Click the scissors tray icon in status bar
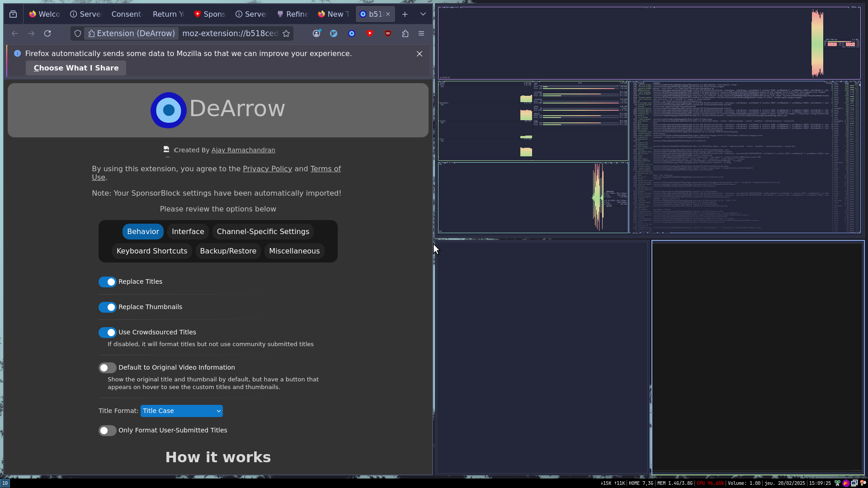 pos(837,483)
